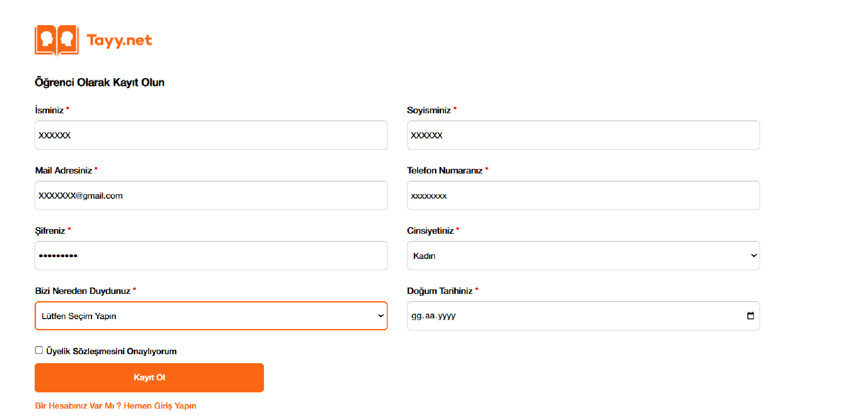Image resolution: width=868 pixels, height=418 pixels.
Task: Focus the İsminiz first name field
Action: pyautogui.click(x=211, y=135)
